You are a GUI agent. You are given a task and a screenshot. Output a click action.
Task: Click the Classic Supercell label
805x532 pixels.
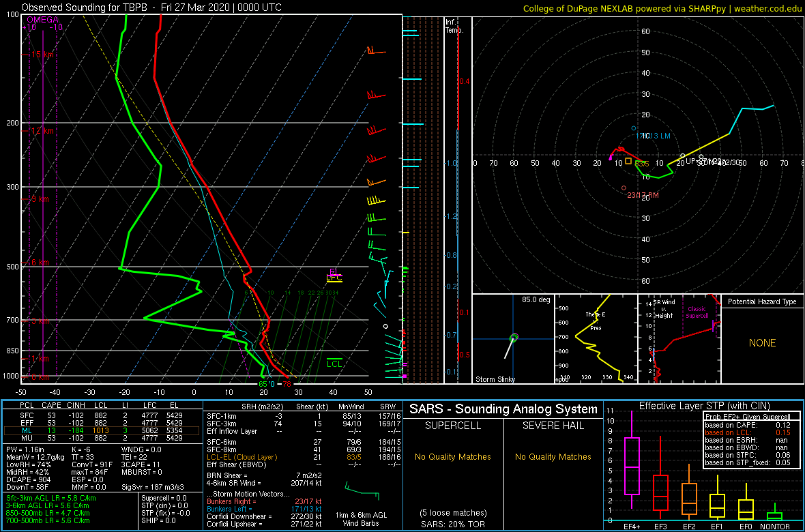pos(698,313)
